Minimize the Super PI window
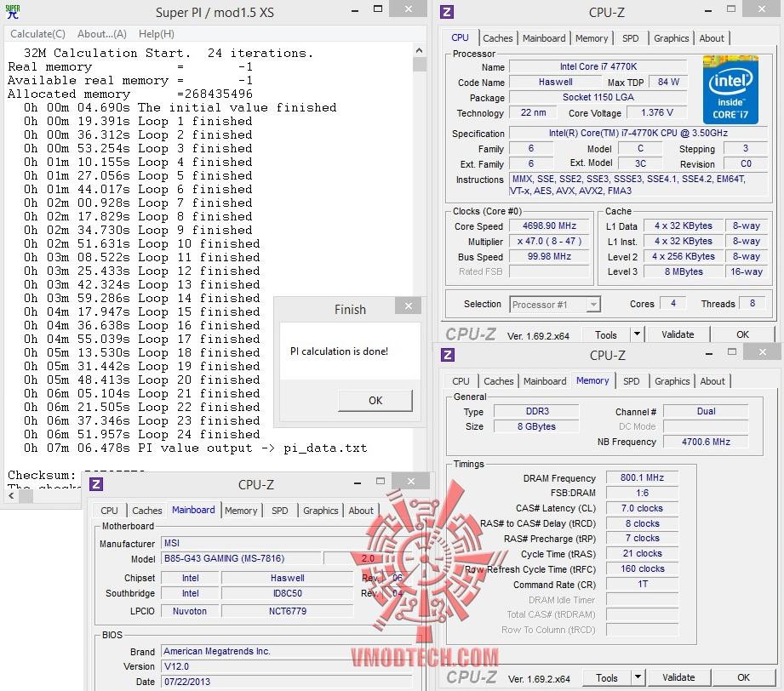784x691 pixels. coord(355,10)
